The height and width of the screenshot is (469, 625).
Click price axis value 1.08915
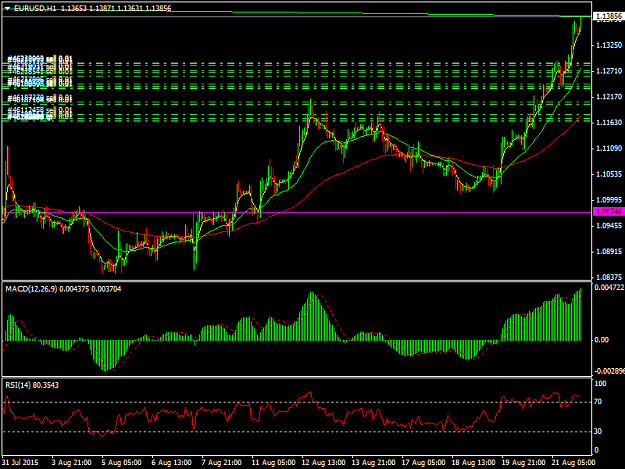point(608,251)
